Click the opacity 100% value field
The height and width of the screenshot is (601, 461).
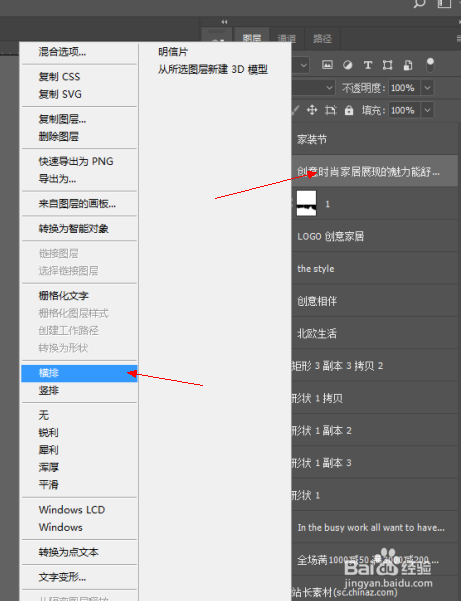404,88
